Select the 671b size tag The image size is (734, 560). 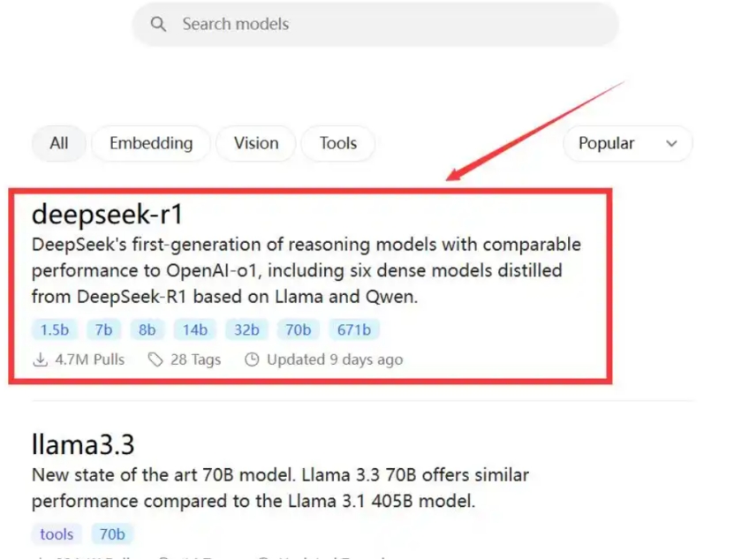tap(354, 329)
